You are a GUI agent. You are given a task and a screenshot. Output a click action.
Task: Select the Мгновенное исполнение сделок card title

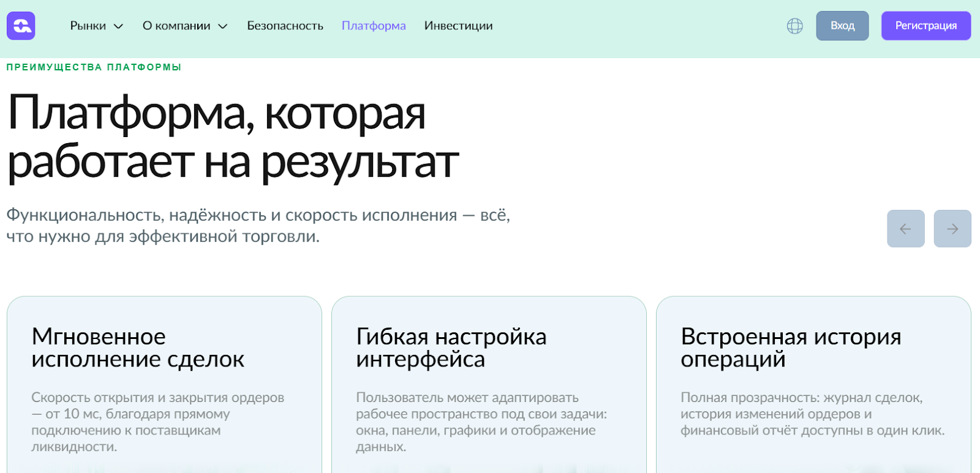point(138,348)
